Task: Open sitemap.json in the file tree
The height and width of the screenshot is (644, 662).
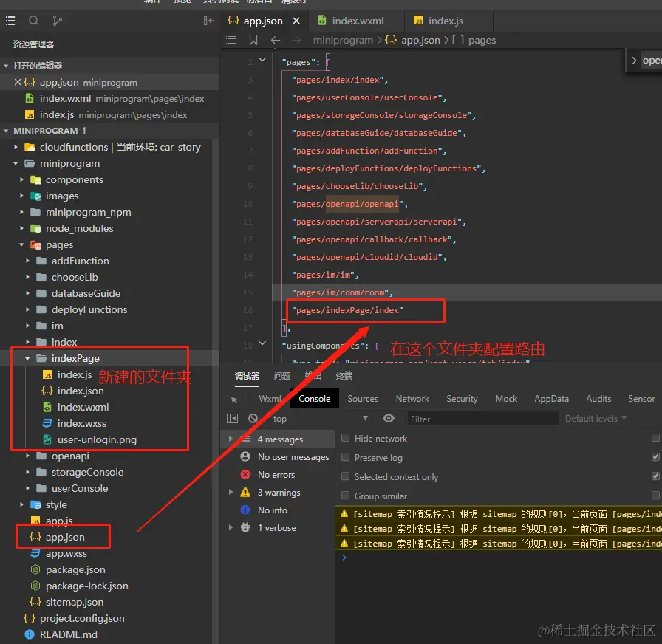Action: tap(74, 602)
